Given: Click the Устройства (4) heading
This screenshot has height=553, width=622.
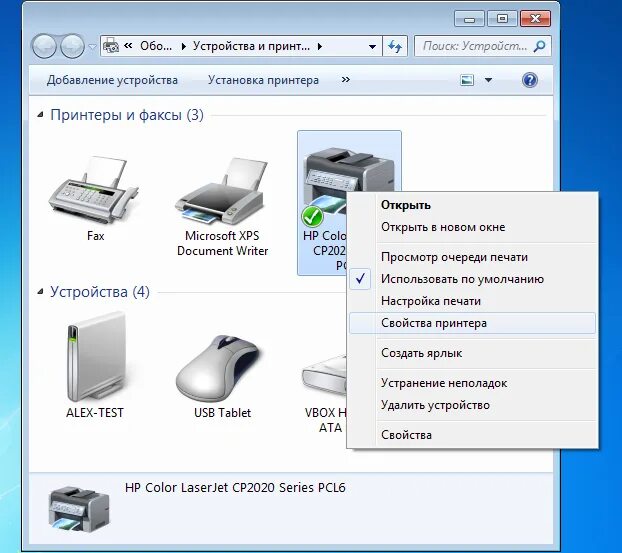Looking at the screenshot, I should click(100, 292).
